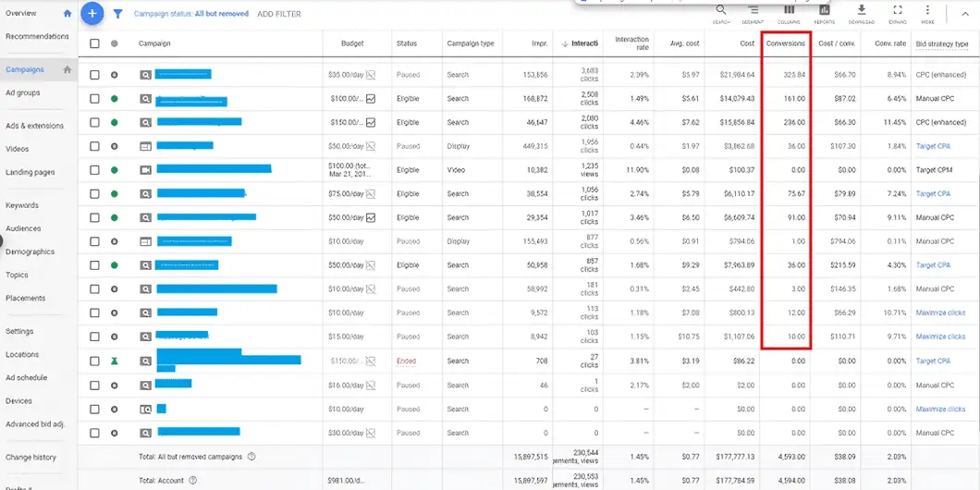Open the Columns icon in toolbar
Screen dimensions: 980x490
790,11
